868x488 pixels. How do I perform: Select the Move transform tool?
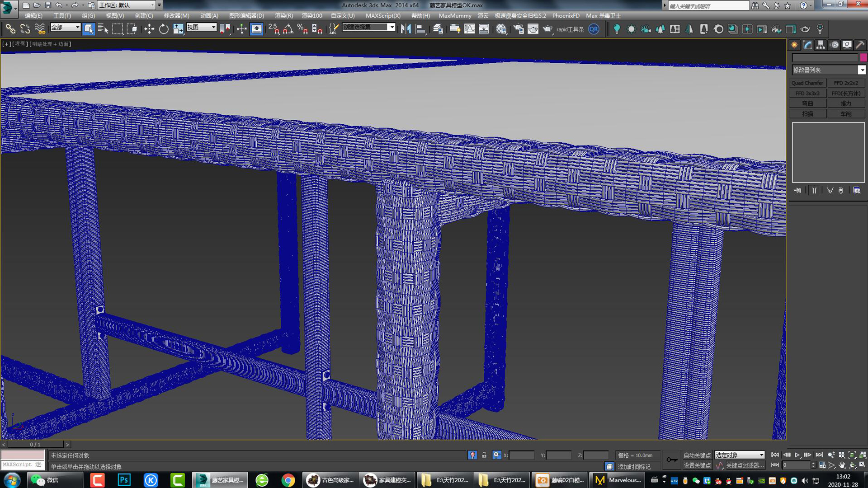(x=149, y=29)
